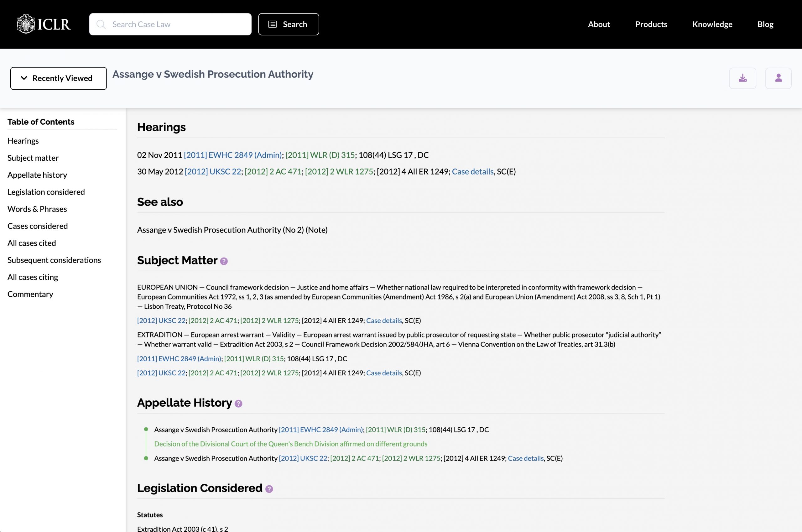Open Case details link in Hearings
The height and width of the screenshot is (532, 802).
472,172
